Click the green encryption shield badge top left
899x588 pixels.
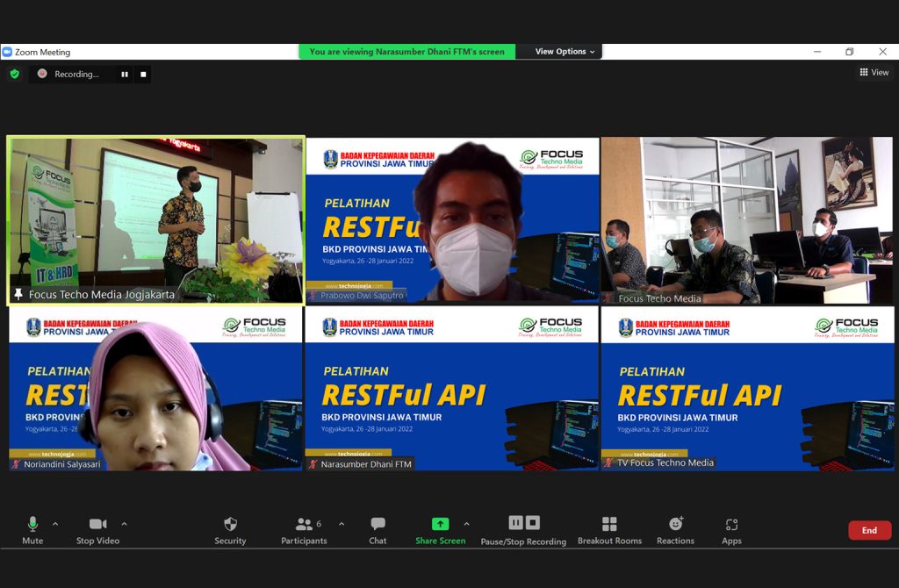pos(14,74)
